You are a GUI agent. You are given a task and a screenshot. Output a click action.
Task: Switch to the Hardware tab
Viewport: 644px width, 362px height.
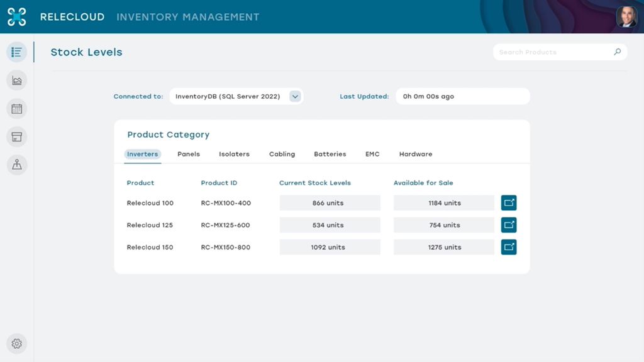[416, 154]
